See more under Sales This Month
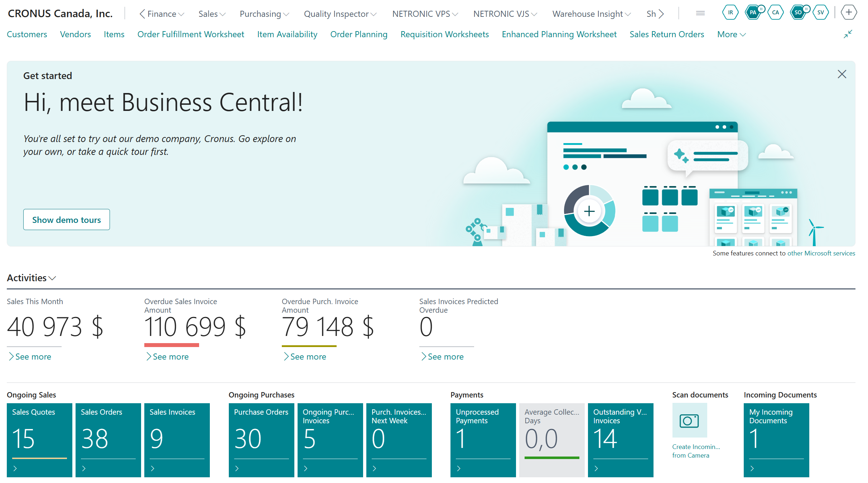 click(x=30, y=357)
